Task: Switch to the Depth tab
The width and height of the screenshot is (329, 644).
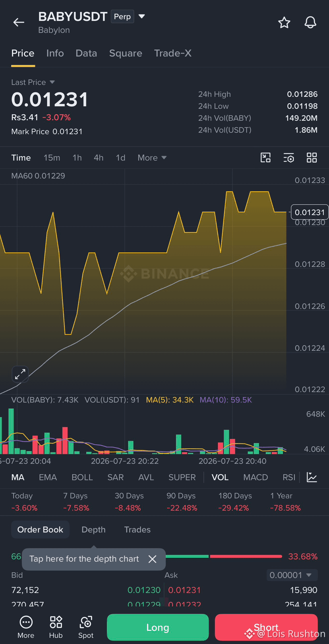Action: (93, 530)
